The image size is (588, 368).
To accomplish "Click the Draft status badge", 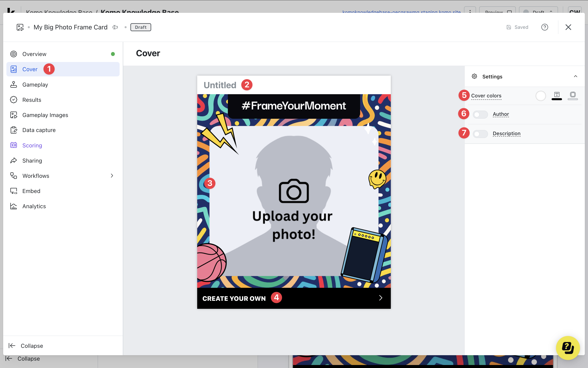I will pos(141,27).
